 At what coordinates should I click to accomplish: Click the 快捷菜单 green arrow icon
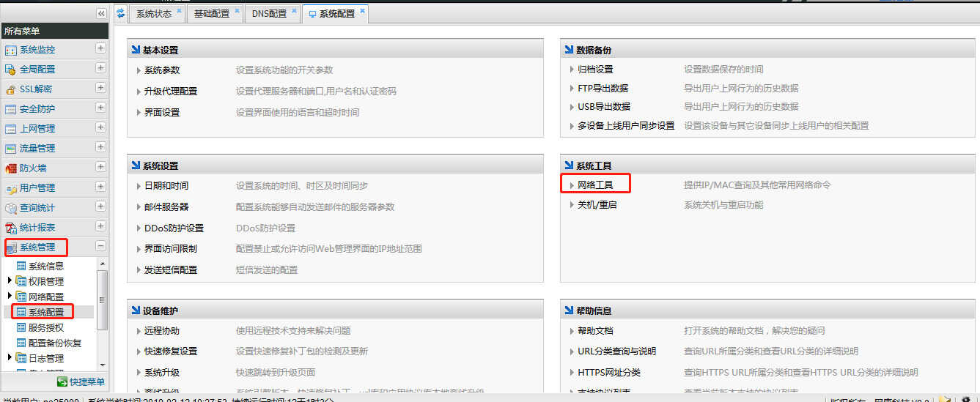(x=62, y=382)
